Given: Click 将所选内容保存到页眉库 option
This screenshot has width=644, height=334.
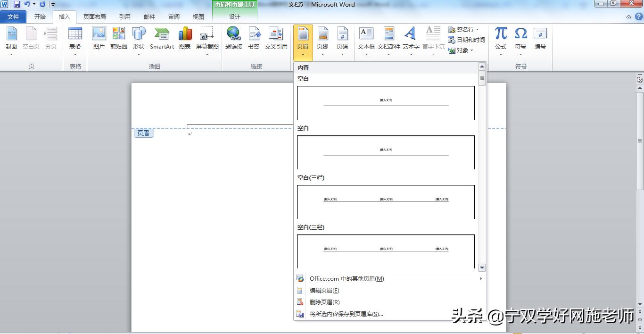Looking at the screenshot, I should [347, 314].
